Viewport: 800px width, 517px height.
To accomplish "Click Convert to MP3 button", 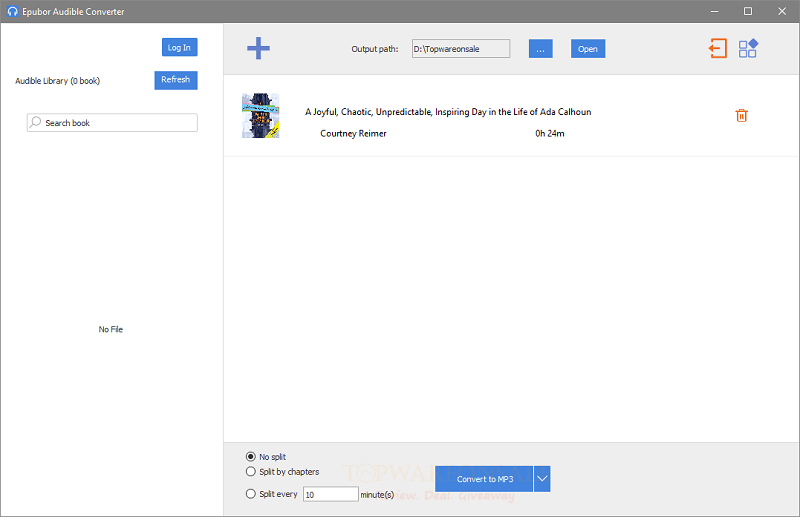I will coord(484,479).
